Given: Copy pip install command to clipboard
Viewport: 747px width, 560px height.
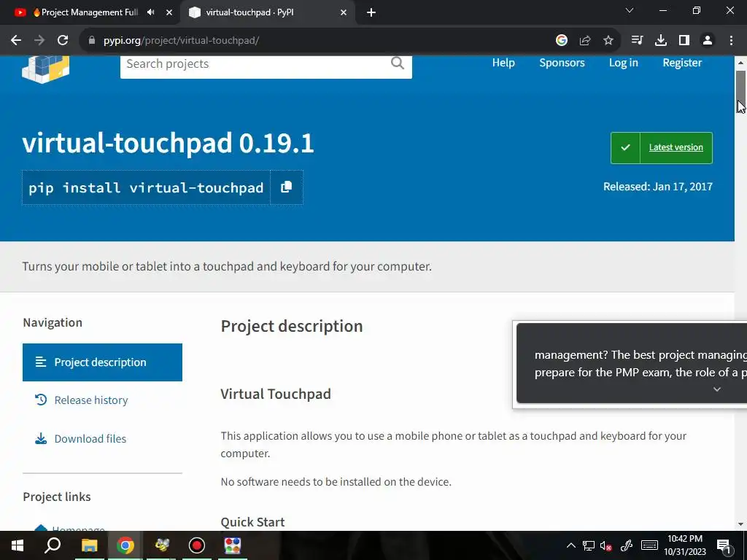Looking at the screenshot, I should [x=286, y=187].
